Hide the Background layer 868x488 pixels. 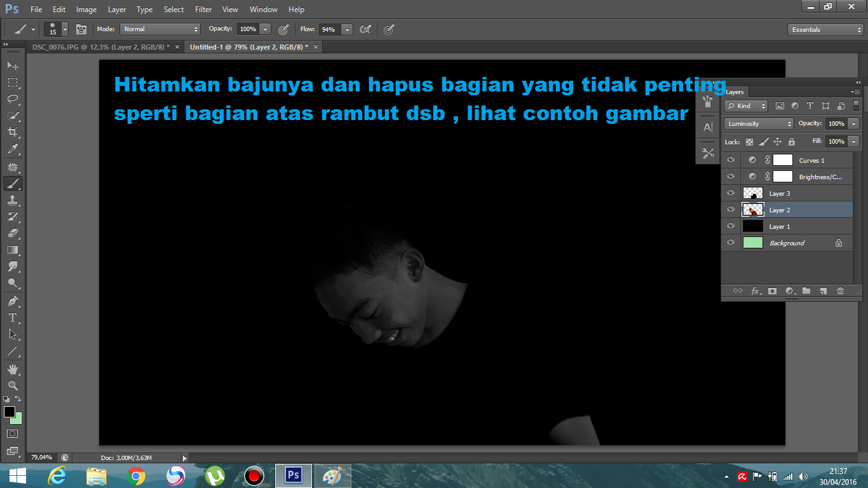[x=731, y=242]
